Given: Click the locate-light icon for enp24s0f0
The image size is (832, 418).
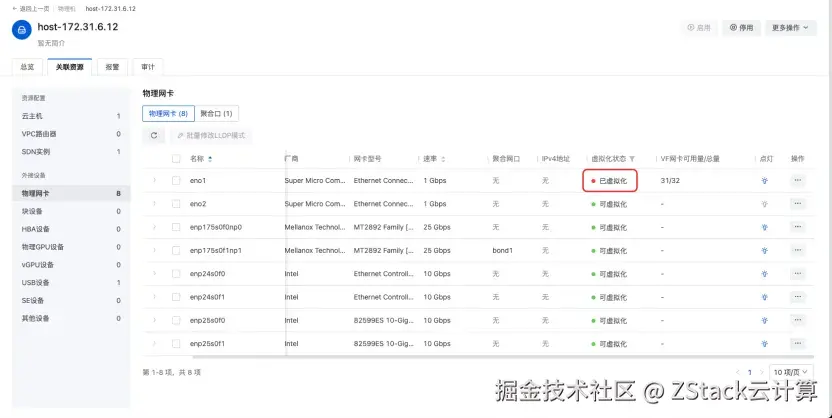Looking at the screenshot, I should coord(765,274).
